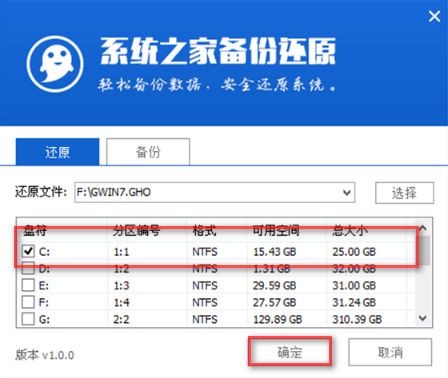This screenshot has height=378, width=448.
Task: Switch to the 还原 tab
Action: click(x=57, y=152)
